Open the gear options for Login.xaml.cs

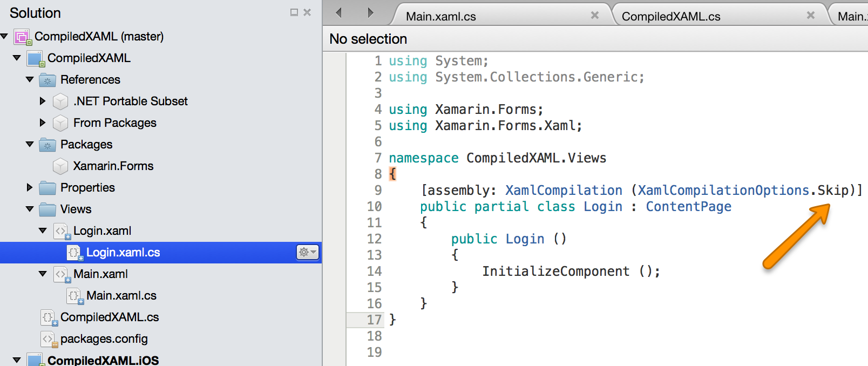(307, 252)
